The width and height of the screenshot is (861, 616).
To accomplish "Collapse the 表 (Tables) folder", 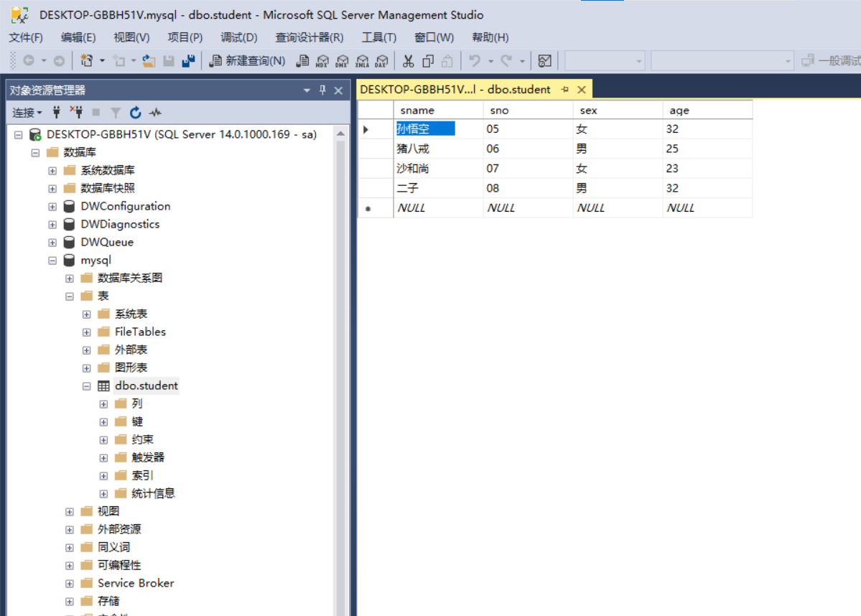I will click(x=69, y=297).
